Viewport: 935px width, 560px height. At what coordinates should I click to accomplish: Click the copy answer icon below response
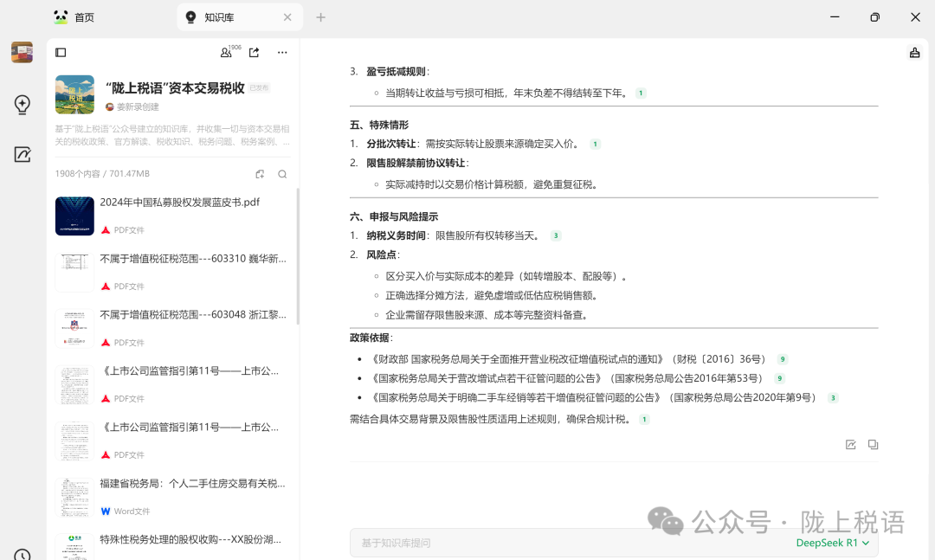pos(873,445)
